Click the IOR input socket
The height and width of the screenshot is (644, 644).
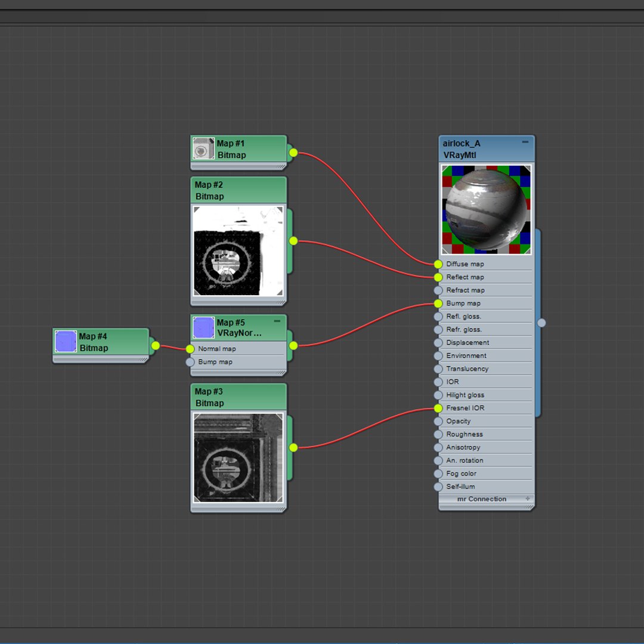click(438, 382)
